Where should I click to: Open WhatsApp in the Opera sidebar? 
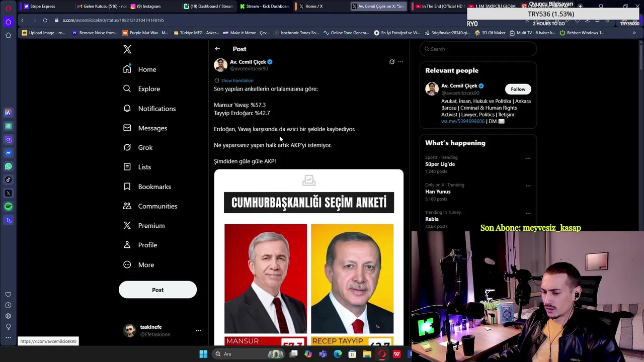click(8, 166)
